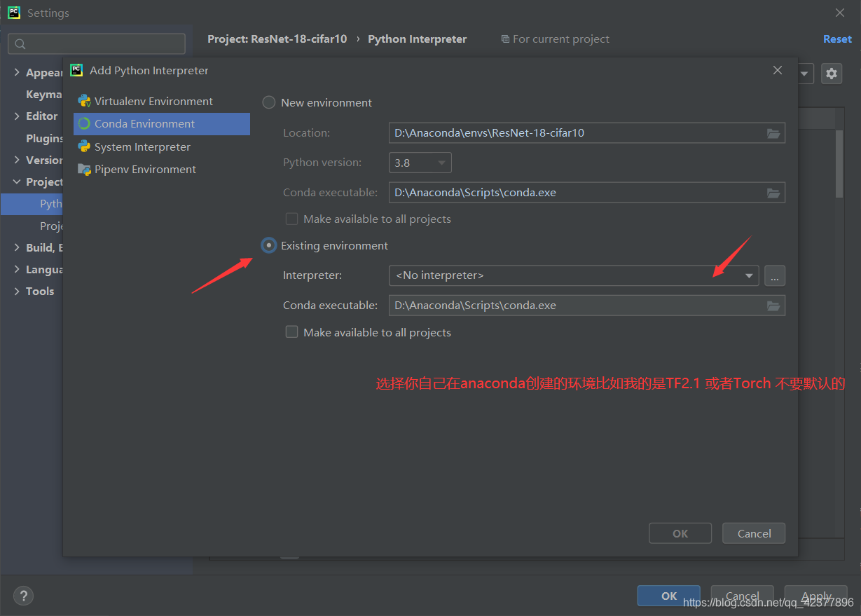Click the For current project icon
This screenshot has width=861, height=616.
tap(505, 39)
